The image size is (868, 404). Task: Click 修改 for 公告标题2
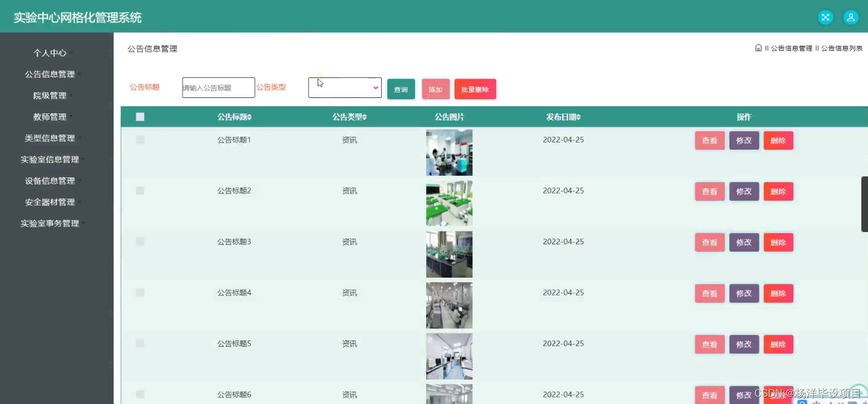pos(744,191)
